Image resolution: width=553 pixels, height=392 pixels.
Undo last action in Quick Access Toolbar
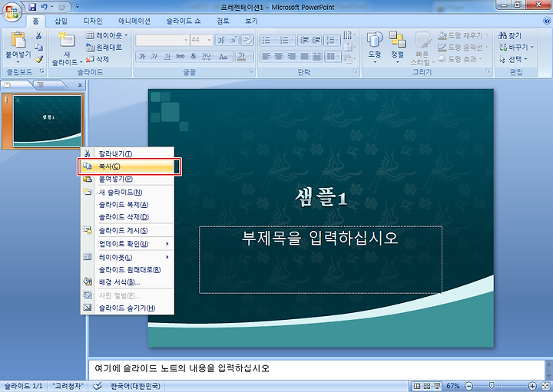click(x=44, y=7)
